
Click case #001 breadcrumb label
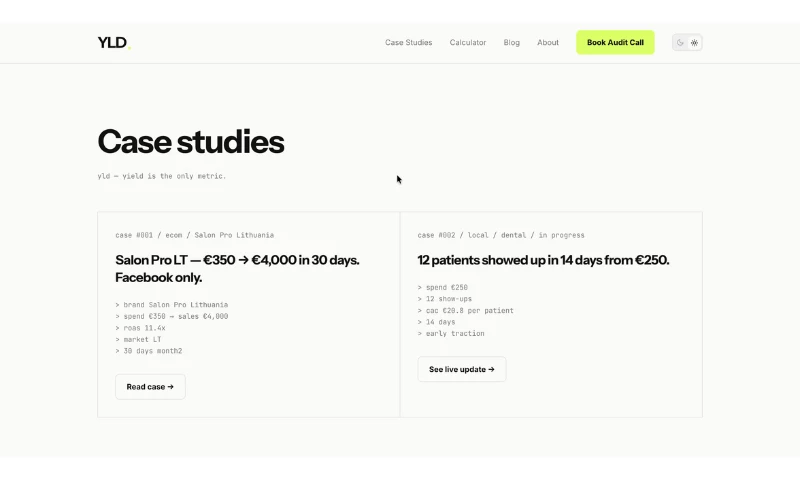tap(194, 235)
